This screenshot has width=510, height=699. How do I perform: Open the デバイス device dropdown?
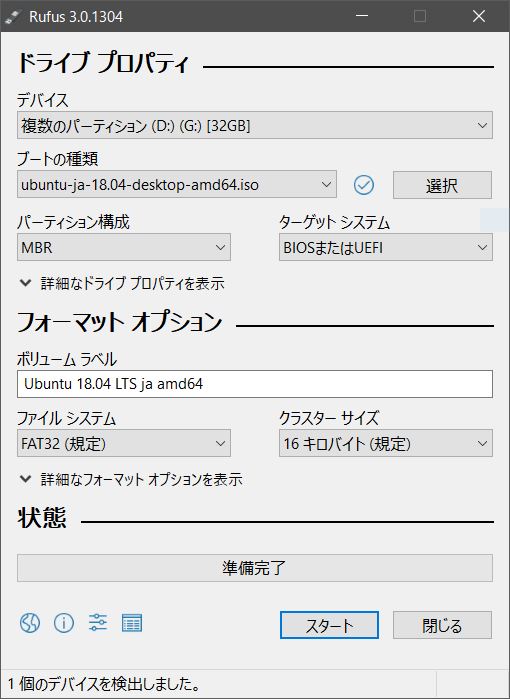(x=255, y=125)
